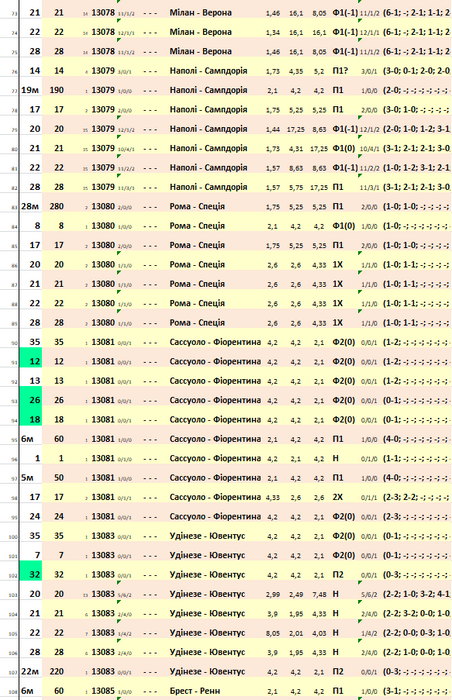Select the odds cell "1,34"
This screenshot has width=452, height=700.
tap(272, 33)
